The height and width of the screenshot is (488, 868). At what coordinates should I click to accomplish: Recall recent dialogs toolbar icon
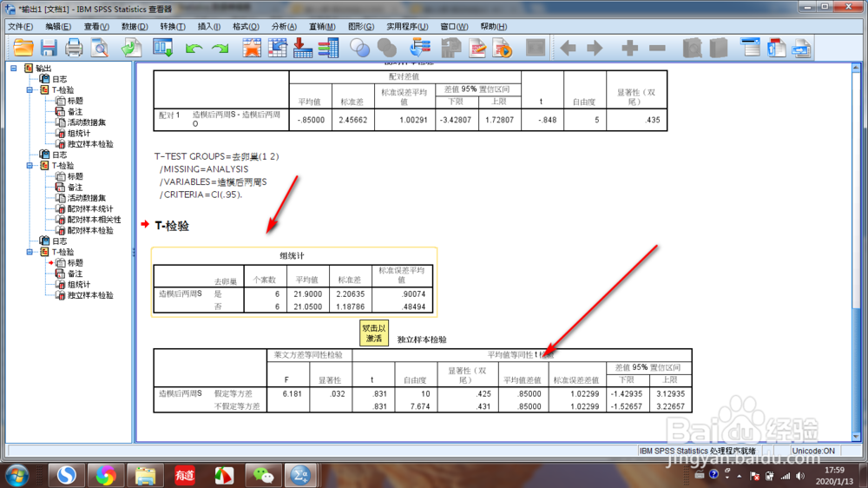point(163,48)
